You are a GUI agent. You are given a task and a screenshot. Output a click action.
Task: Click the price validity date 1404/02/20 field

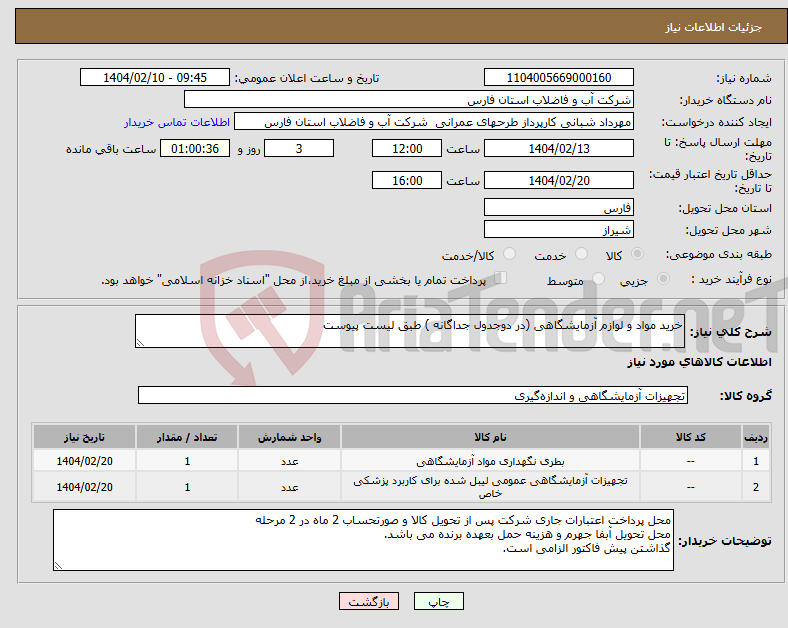coord(558,180)
